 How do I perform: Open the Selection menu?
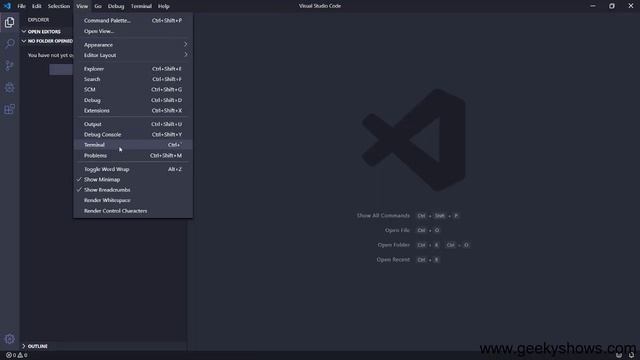59,6
